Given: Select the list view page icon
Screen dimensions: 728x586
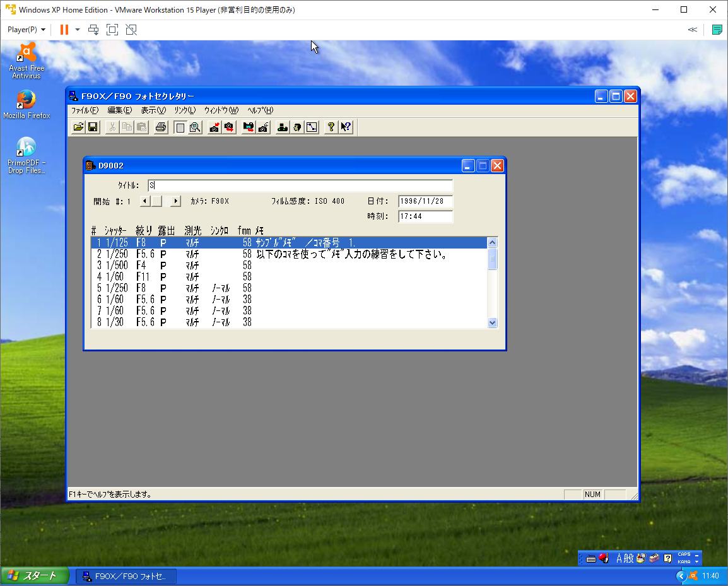Looking at the screenshot, I should [180, 127].
